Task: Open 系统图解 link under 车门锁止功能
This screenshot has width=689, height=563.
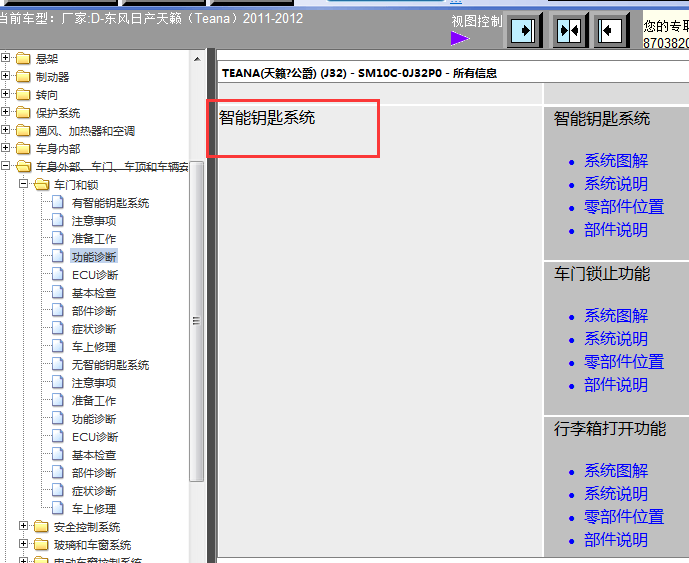Action: (616, 316)
